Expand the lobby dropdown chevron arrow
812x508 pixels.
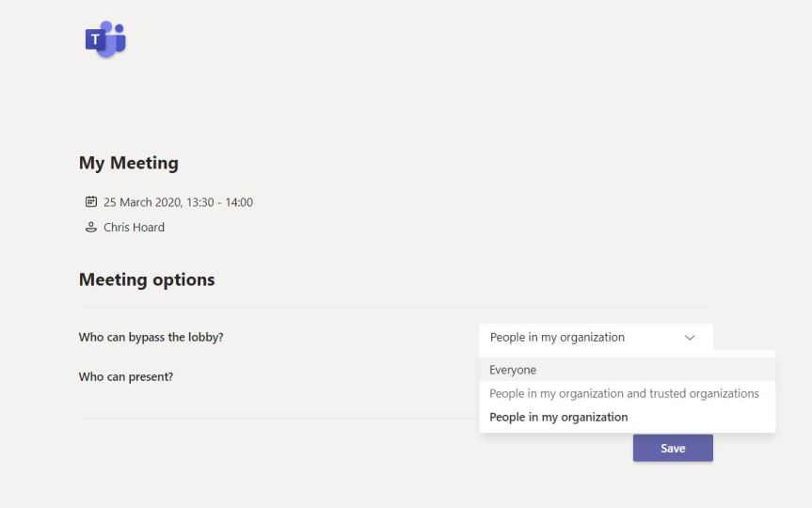690,338
